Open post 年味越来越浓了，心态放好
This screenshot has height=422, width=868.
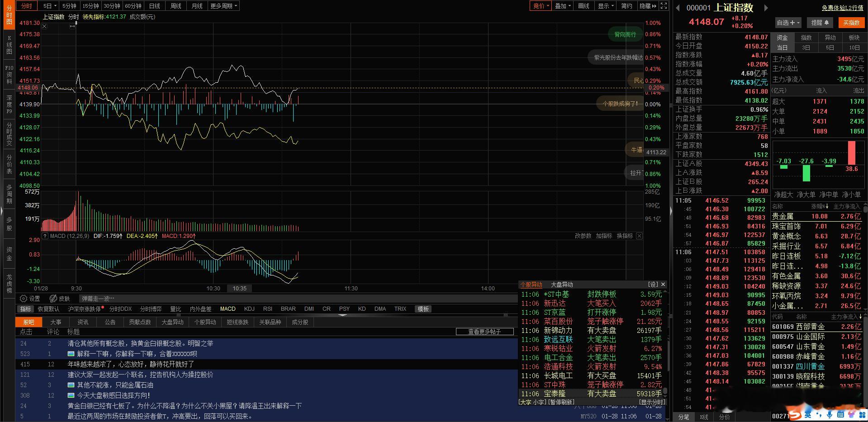(x=131, y=364)
